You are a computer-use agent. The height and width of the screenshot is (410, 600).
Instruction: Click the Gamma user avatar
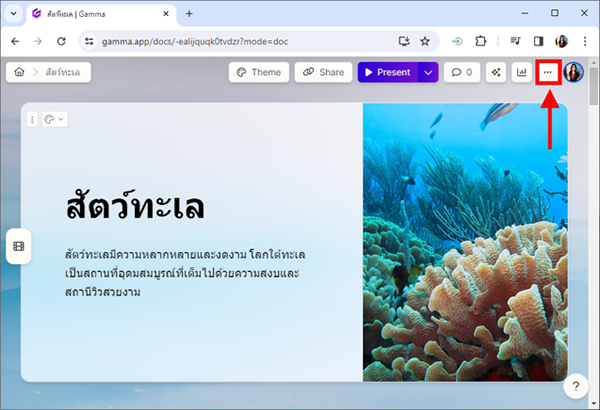(x=574, y=72)
